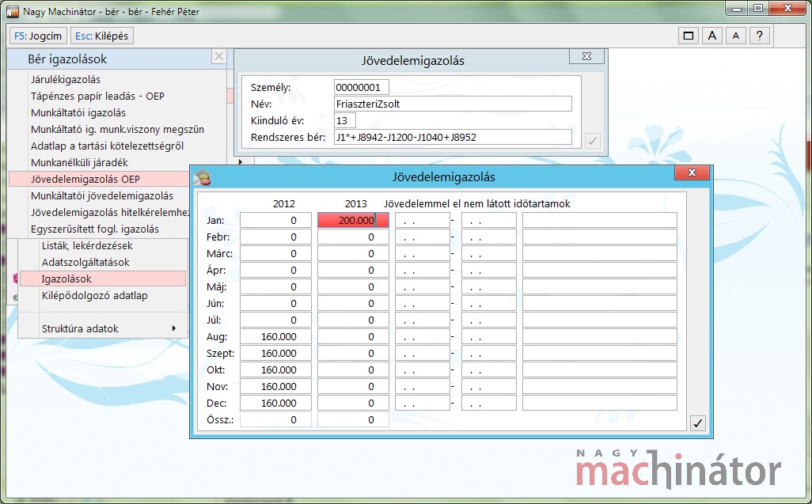Click the Jövedelemigazolás dialog title icon
The height and width of the screenshot is (504, 812).
tap(202, 177)
